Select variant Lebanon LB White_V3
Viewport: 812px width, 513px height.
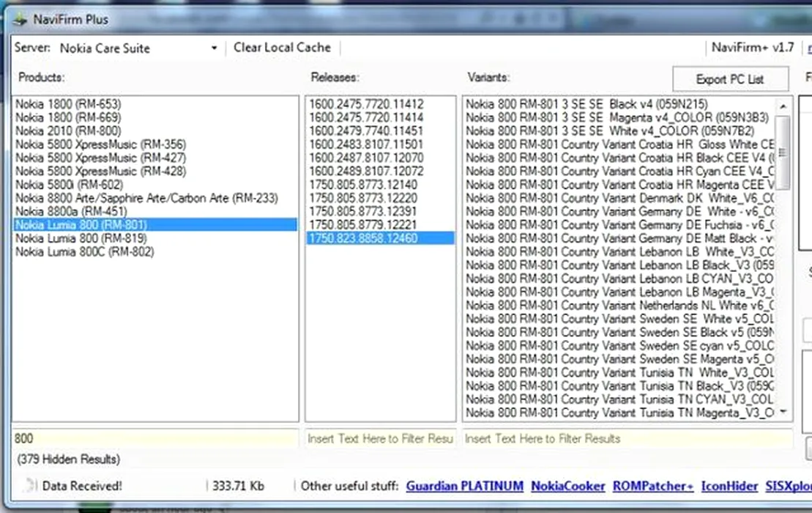pos(620,252)
